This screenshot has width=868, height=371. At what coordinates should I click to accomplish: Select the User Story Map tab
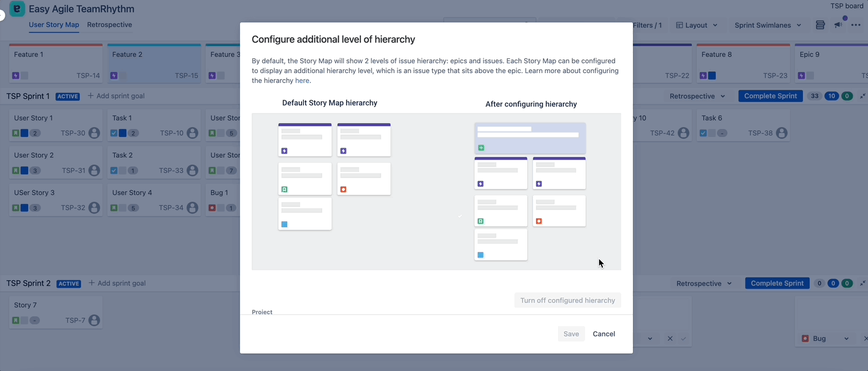coord(54,25)
